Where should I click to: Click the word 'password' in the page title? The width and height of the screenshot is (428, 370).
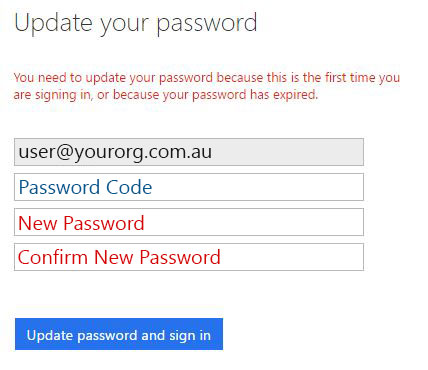(207, 24)
